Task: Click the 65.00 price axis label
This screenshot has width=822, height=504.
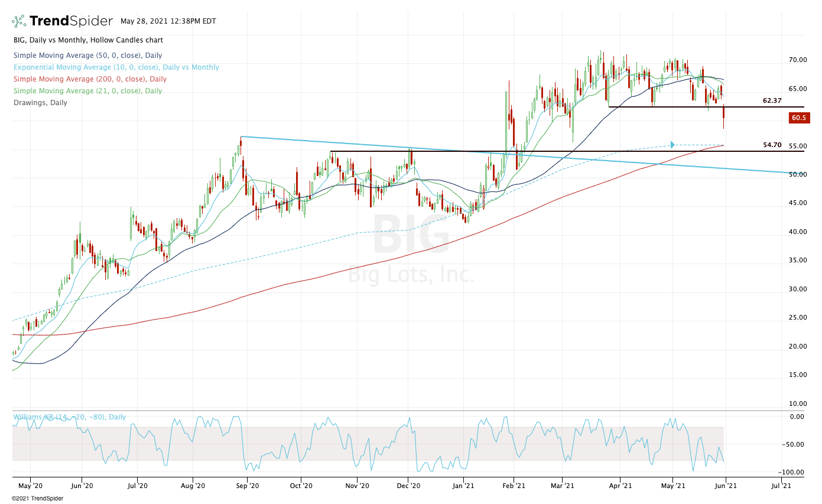Action: coord(798,89)
